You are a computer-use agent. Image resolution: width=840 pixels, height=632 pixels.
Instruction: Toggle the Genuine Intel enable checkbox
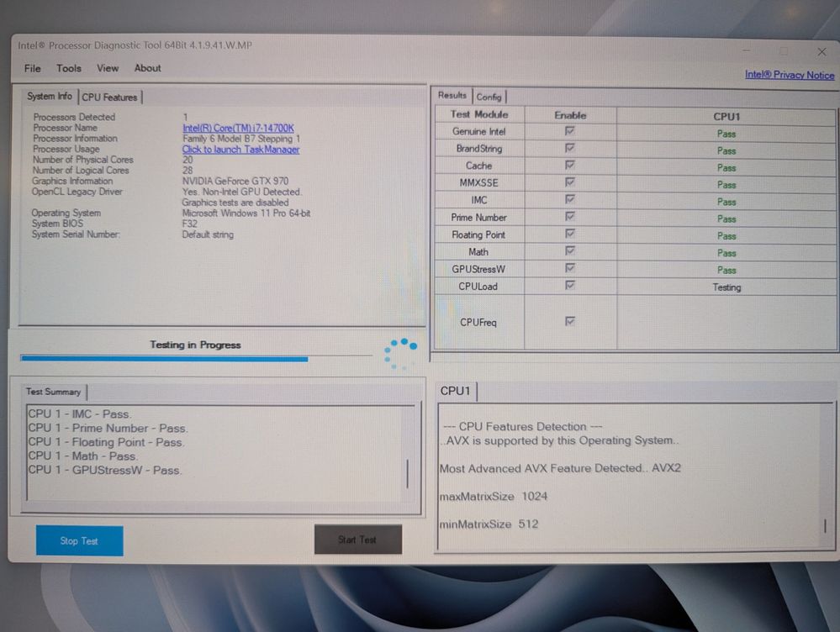[x=570, y=132]
